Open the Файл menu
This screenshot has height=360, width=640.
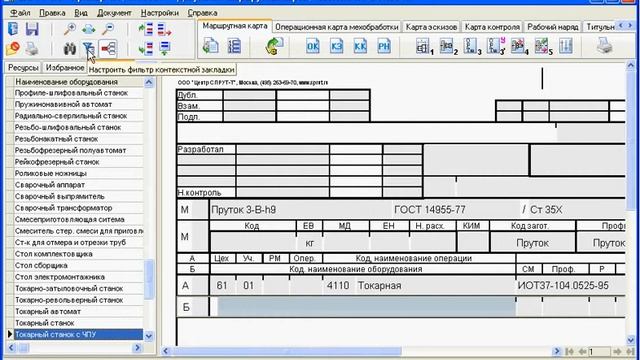(20, 13)
